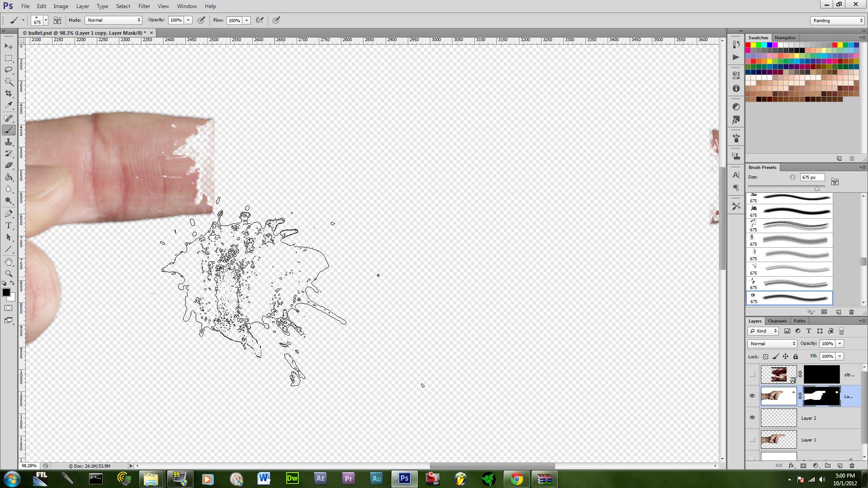868x488 pixels.
Task: Click the foreground color swatch
Action: [x=6, y=292]
